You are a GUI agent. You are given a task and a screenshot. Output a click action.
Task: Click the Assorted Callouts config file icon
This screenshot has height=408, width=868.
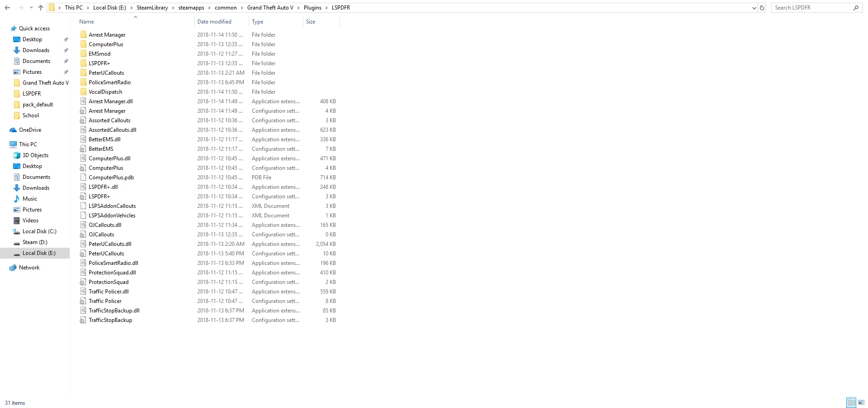[83, 120]
